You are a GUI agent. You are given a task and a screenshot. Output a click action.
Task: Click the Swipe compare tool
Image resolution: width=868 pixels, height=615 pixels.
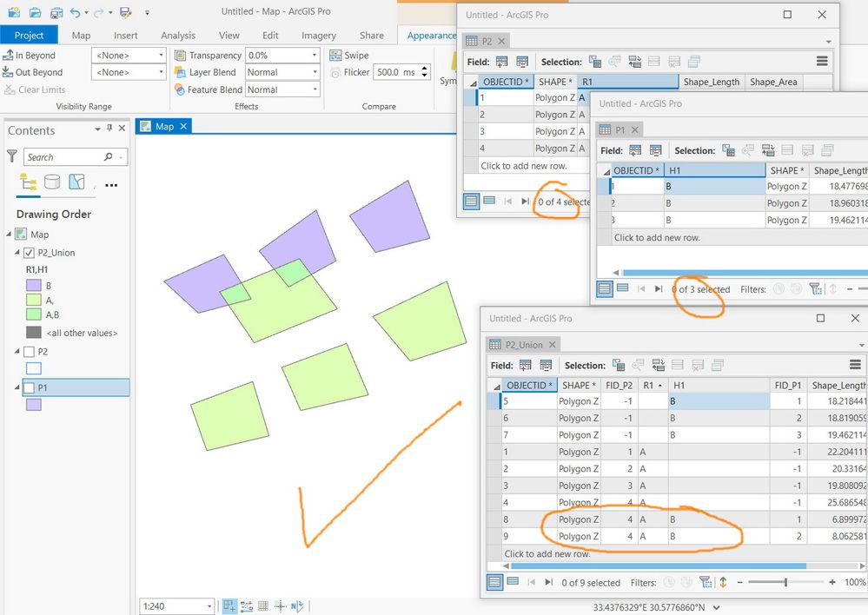pos(348,56)
